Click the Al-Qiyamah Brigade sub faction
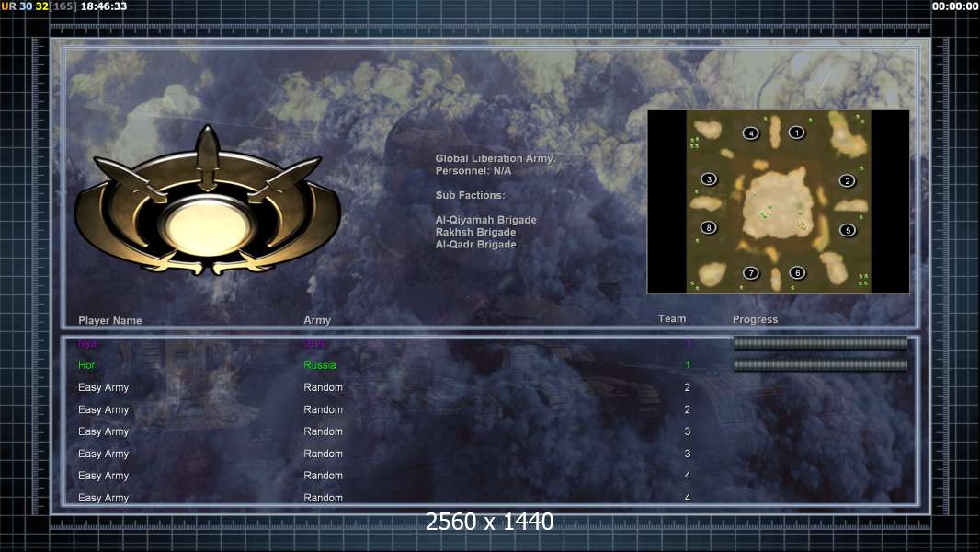Screen dimensions: 980x552 click(485, 220)
